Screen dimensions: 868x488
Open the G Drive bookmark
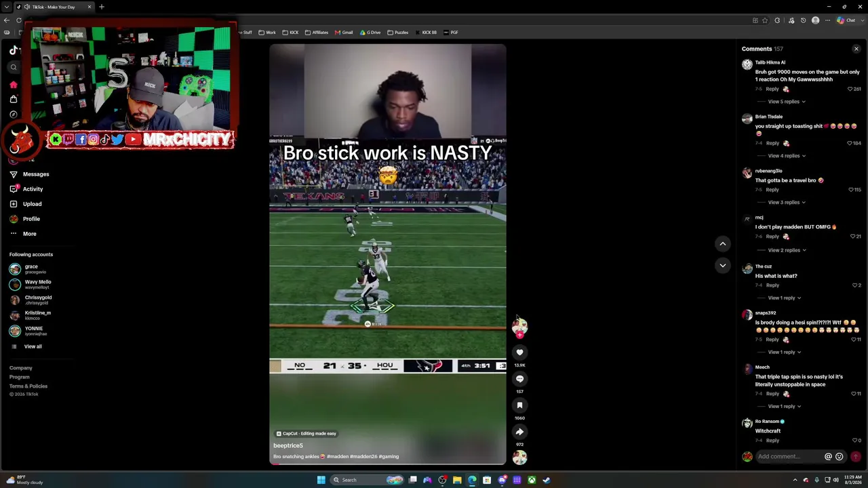[370, 33]
